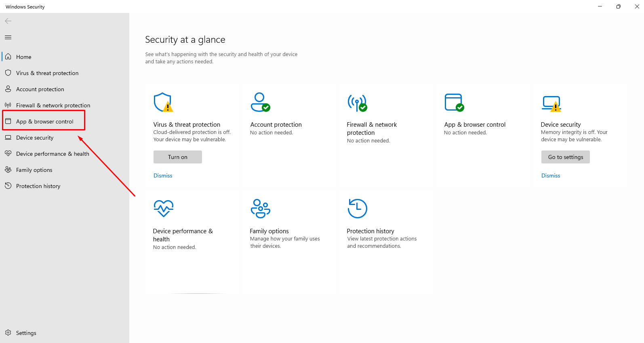Open Settings at the bottom of sidebar

click(x=26, y=333)
